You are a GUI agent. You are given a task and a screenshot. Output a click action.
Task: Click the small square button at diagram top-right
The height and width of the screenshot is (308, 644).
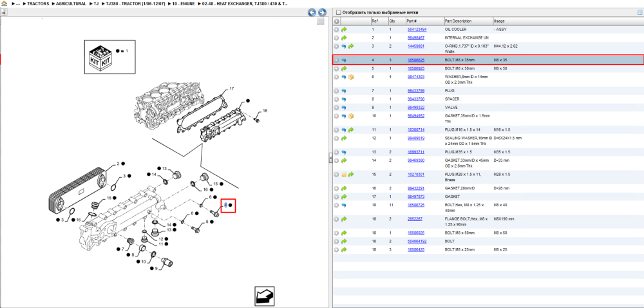pos(321,21)
